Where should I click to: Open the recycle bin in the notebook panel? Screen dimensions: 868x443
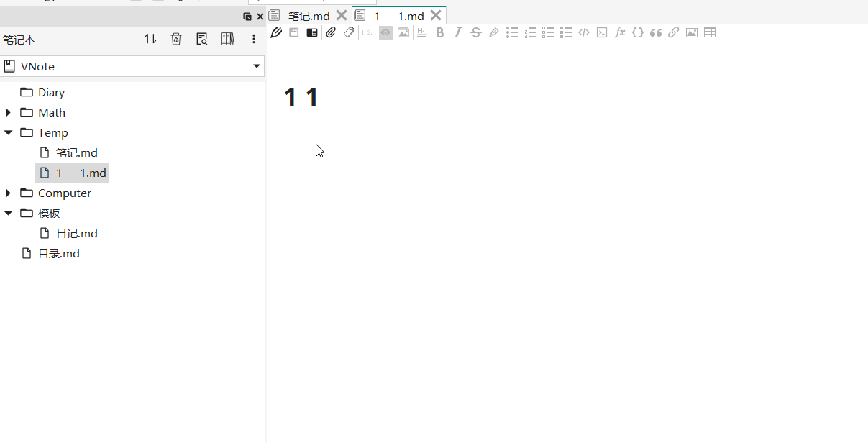(x=176, y=39)
